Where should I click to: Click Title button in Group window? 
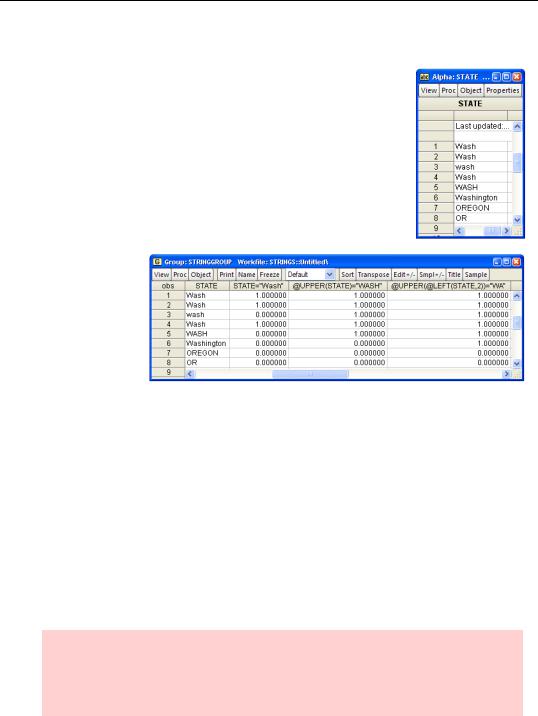point(454,274)
